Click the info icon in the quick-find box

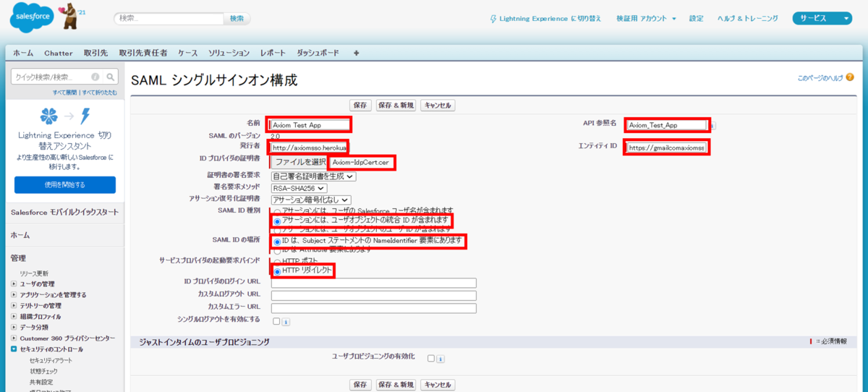95,77
